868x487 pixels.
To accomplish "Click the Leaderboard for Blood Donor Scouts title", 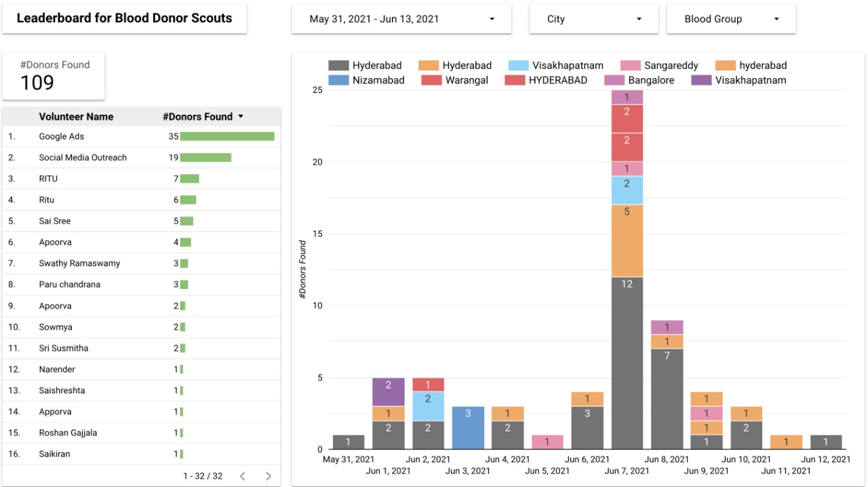I will coord(124,19).
